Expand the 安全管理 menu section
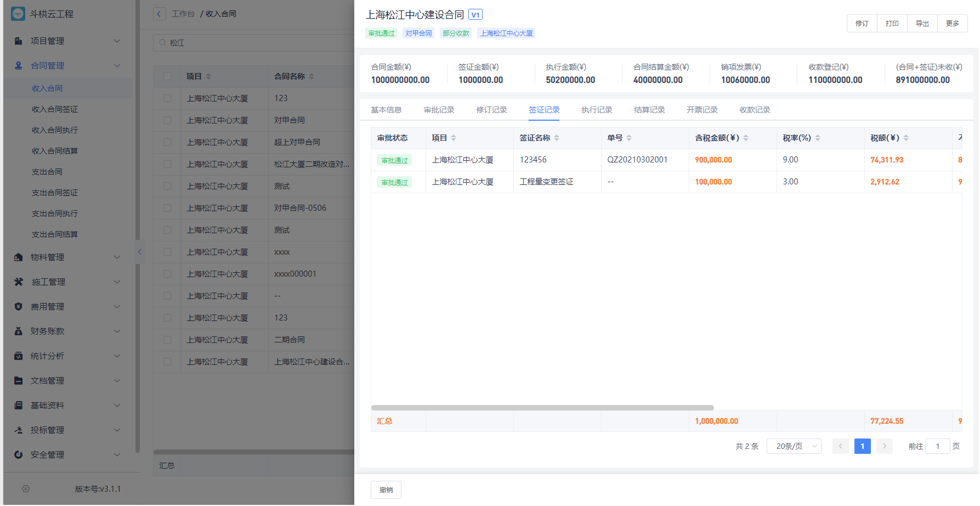Image resolution: width=980 pixels, height=506 pixels. 117,455
